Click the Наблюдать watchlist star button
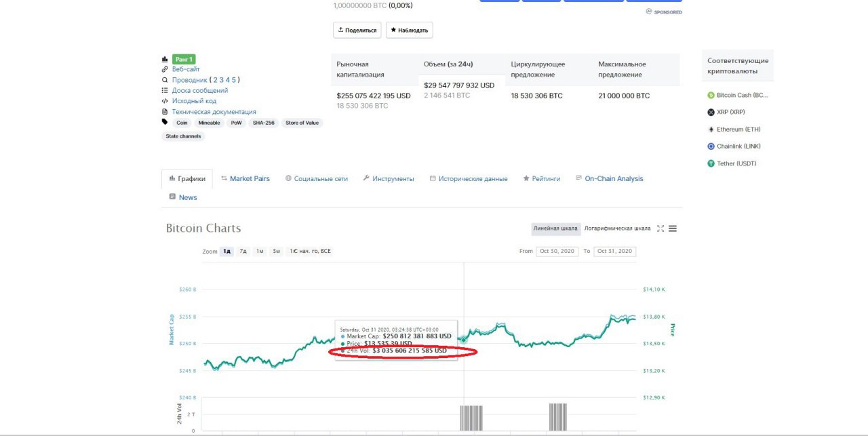 pyautogui.click(x=409, y=30)
